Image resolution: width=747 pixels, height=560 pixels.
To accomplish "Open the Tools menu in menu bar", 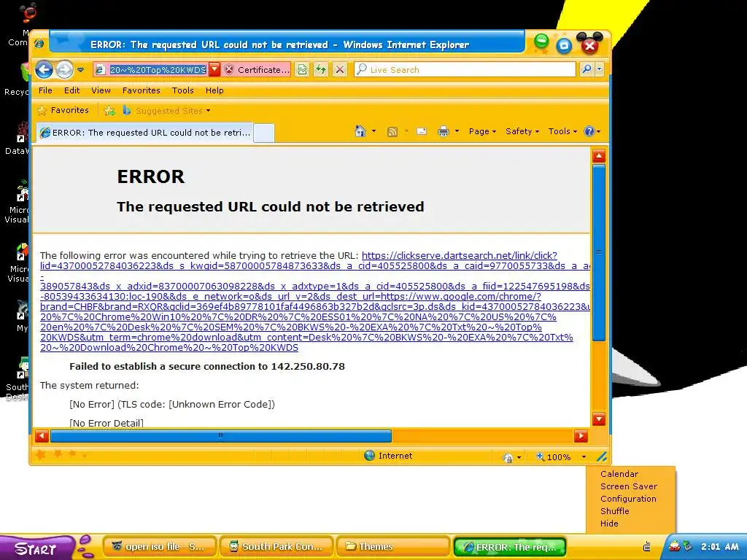I will [183, 90].
